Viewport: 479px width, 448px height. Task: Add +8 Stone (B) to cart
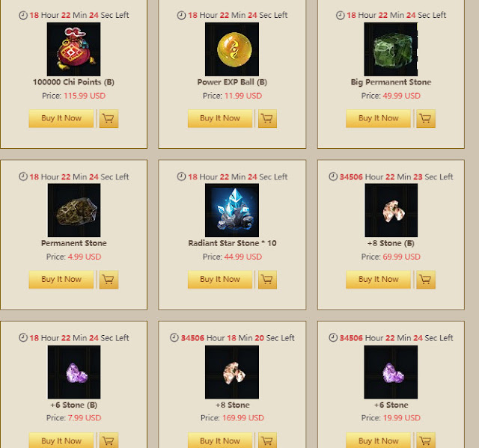click(426, 280)
